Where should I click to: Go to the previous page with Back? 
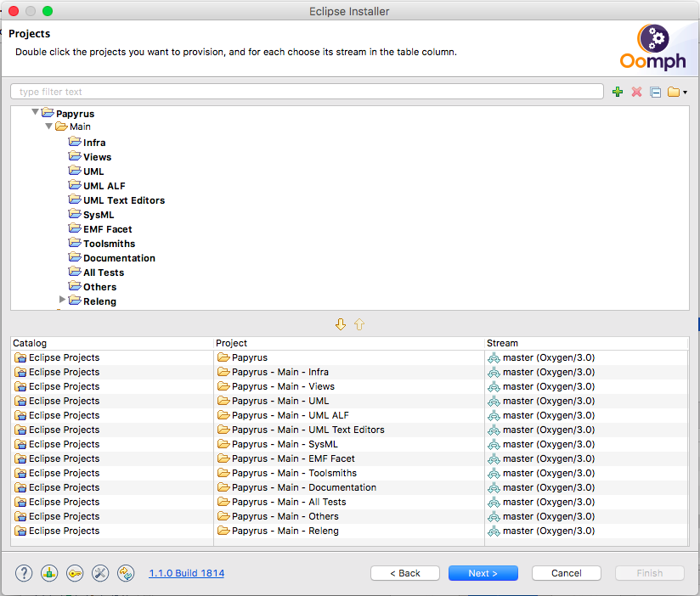click(x=405, y=573)
